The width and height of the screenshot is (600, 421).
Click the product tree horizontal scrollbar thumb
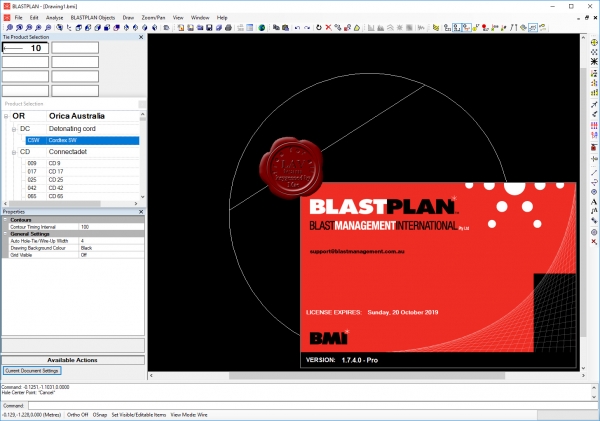pos(54,204)
